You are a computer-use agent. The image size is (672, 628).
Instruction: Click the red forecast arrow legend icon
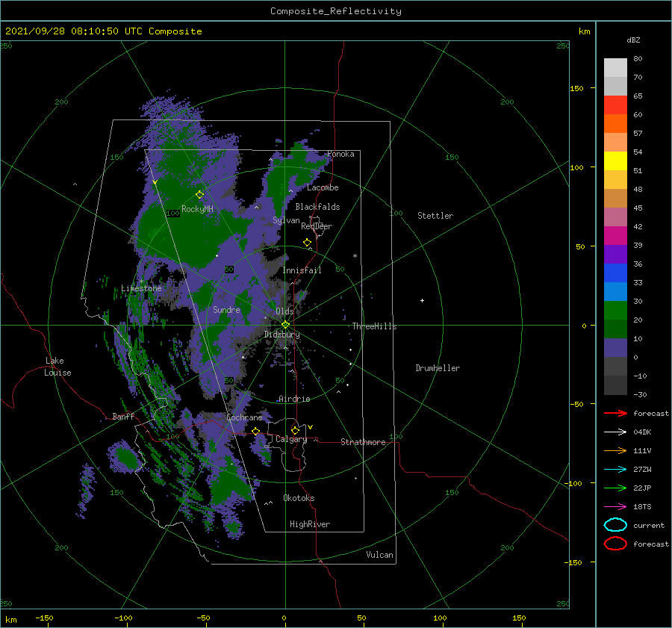pyautogui.click(x=615, y=413)
